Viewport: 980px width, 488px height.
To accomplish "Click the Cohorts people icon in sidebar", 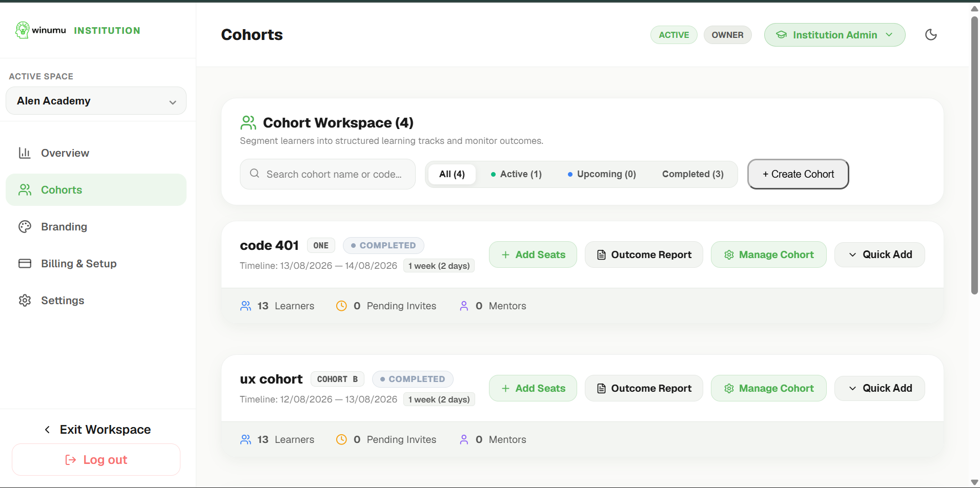I will 25,190.
